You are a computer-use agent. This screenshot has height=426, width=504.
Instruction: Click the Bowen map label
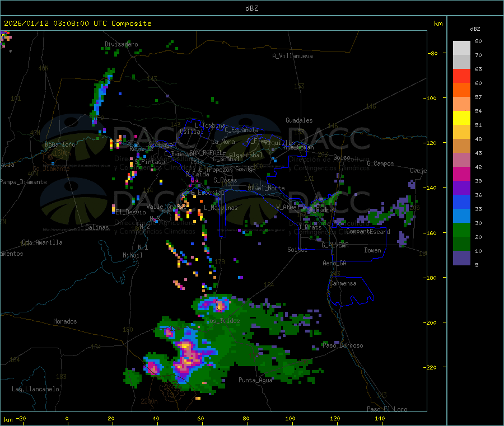(x=373, y=250)
